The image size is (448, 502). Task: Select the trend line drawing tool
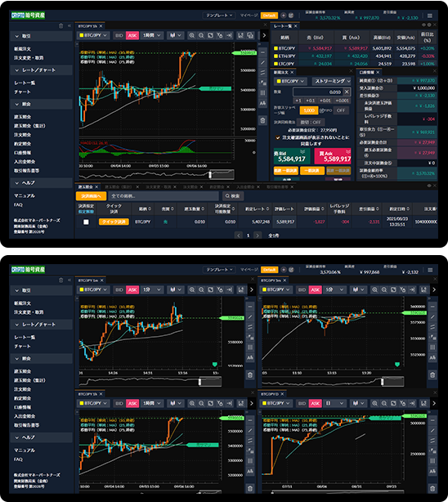click(262, 62)
